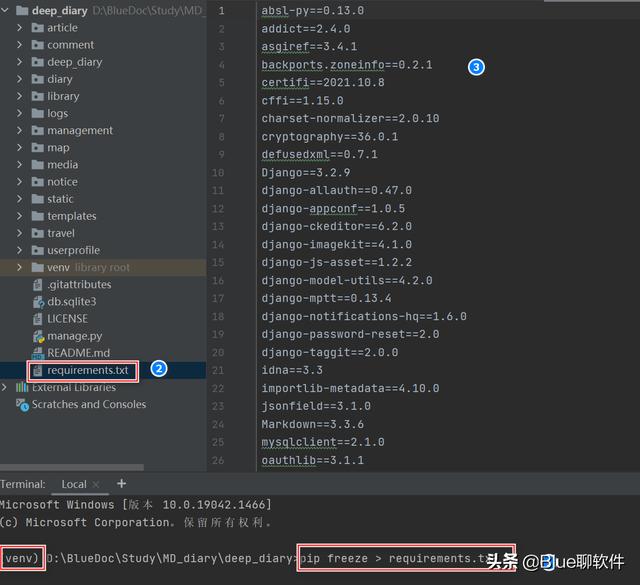Click the charset-normalizer==2.0.10 line
The image size is (640, 585).
350,119
